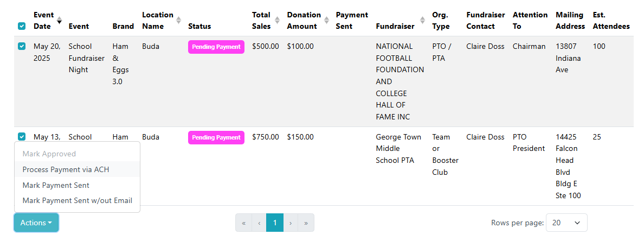This screenshot has width=644, height=247.
Task: Click Pending Payment badge for $750.00 row
Action: coord(216,137)
